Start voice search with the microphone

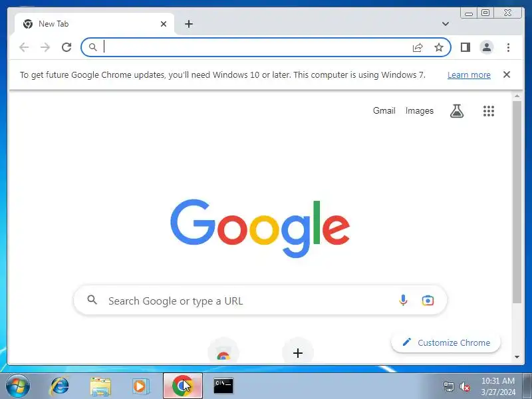[403, 301]
